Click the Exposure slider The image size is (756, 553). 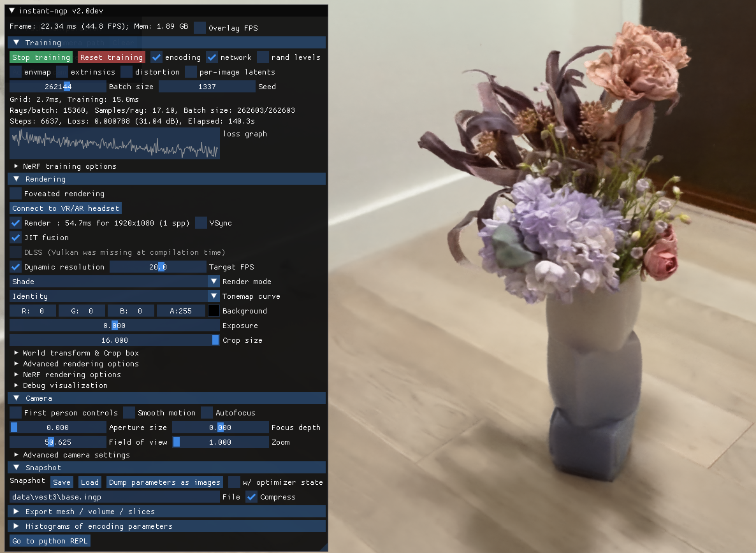click(x=115, y=326)
